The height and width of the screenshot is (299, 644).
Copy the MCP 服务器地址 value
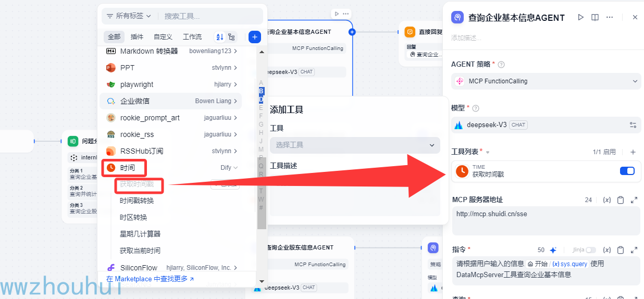tap(621, 200)
